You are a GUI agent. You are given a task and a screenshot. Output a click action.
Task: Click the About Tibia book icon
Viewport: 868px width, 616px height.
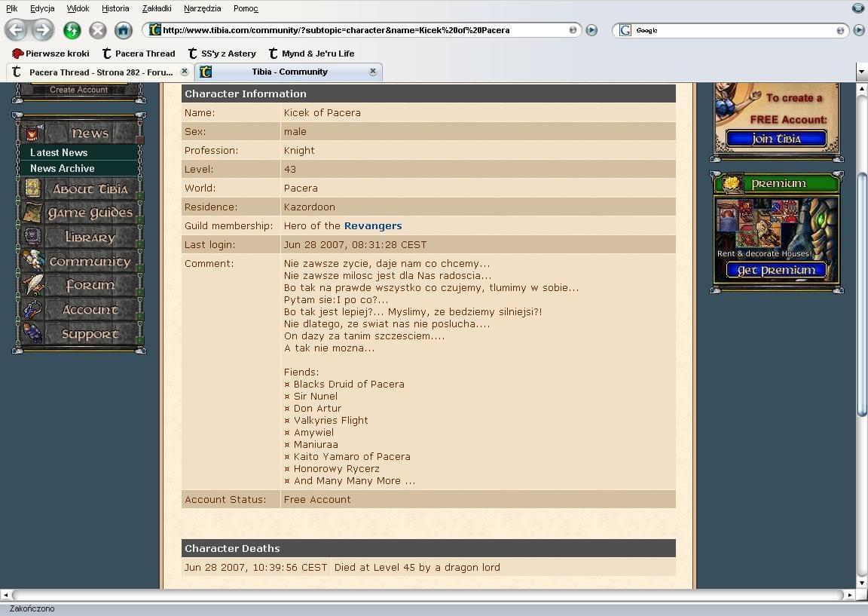pos(32,188)
